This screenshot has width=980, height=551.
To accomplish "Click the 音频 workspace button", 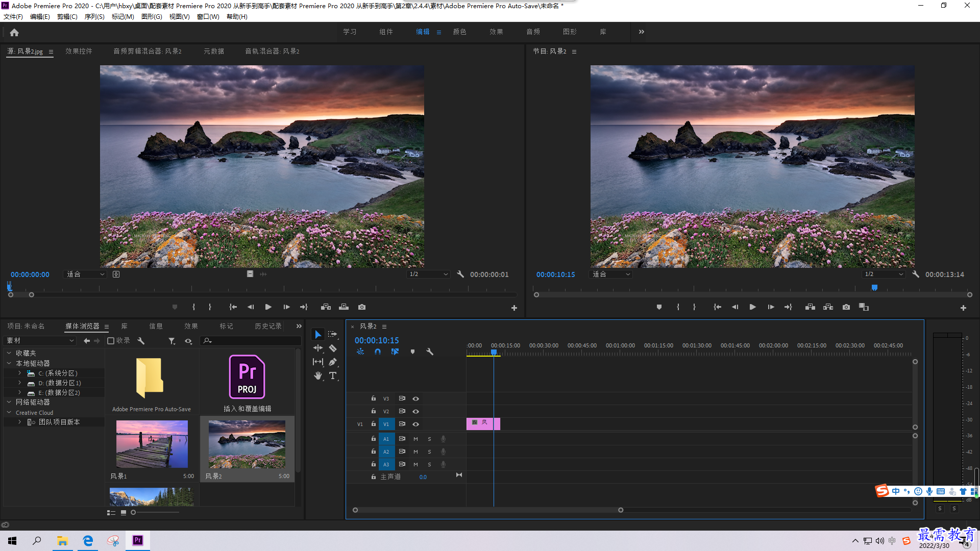I will tap(533, 32).
